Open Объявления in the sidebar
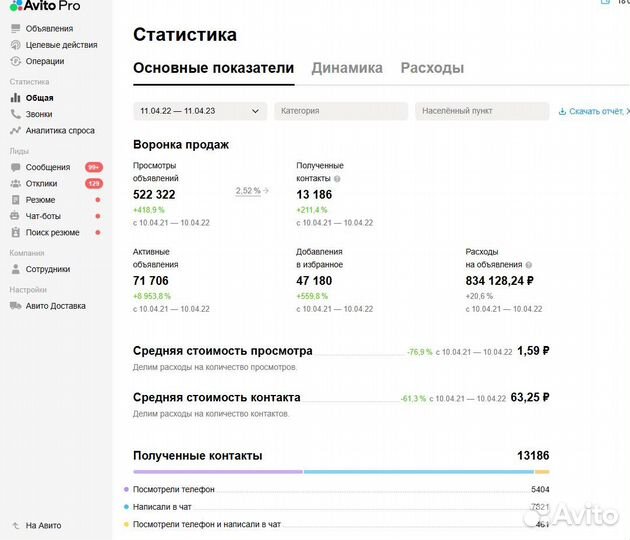Image resolution: width=630 pixels, height=540 pixels. coord(49,29)
